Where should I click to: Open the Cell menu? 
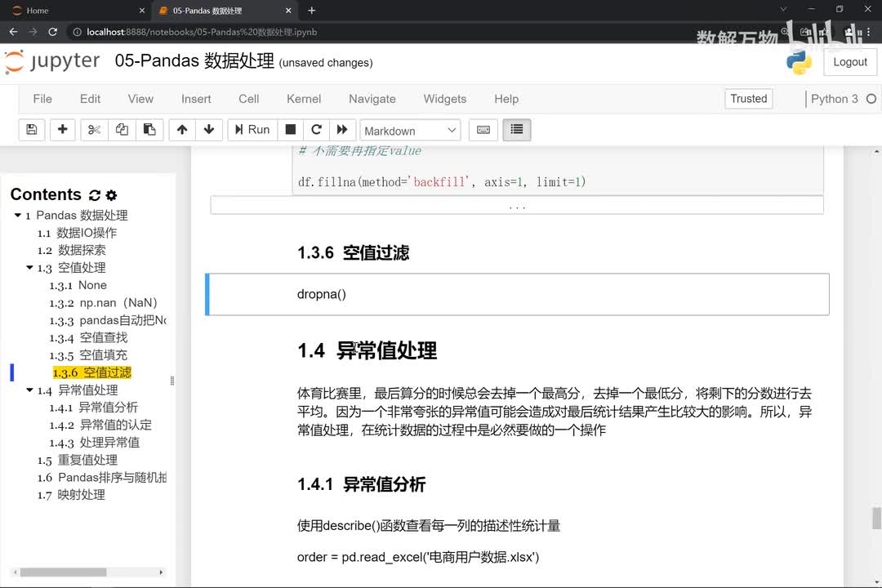pyautogui.click(x=248, y=99)
